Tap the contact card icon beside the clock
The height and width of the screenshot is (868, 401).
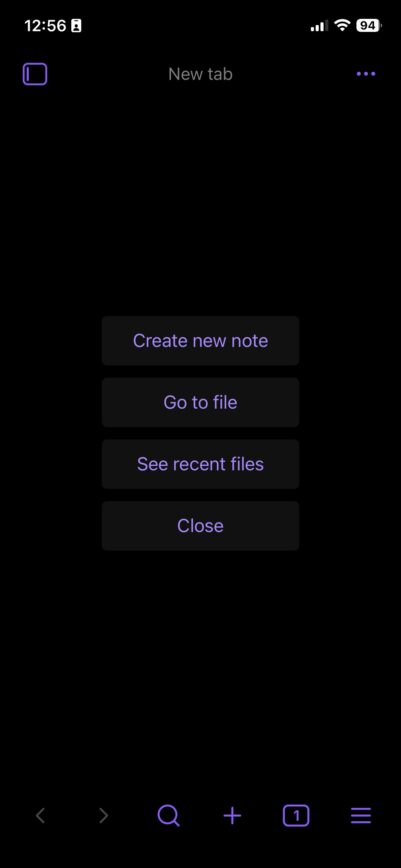click(x=76, y=26)
